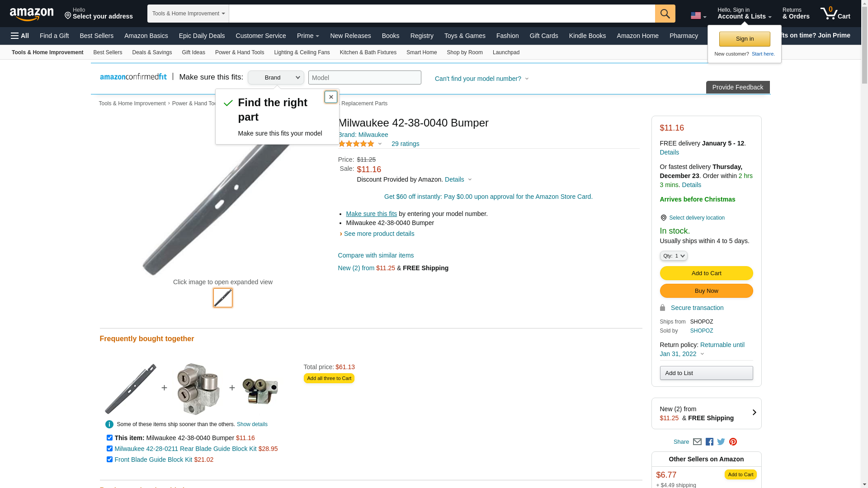Uncheck This item Milwaukee Bumper checkbox
Viewport: 868px width, 488px height.
[x=109, y=438]
